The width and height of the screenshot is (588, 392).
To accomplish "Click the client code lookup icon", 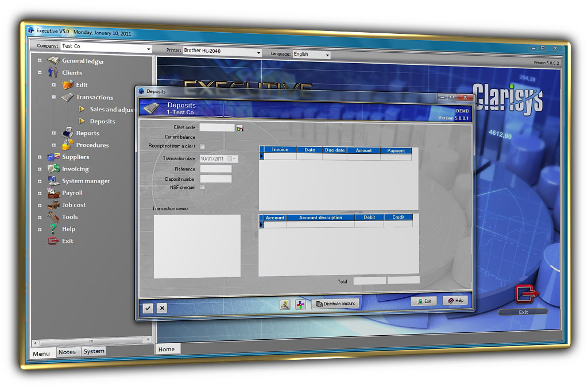I will click(x=239, y=128).
